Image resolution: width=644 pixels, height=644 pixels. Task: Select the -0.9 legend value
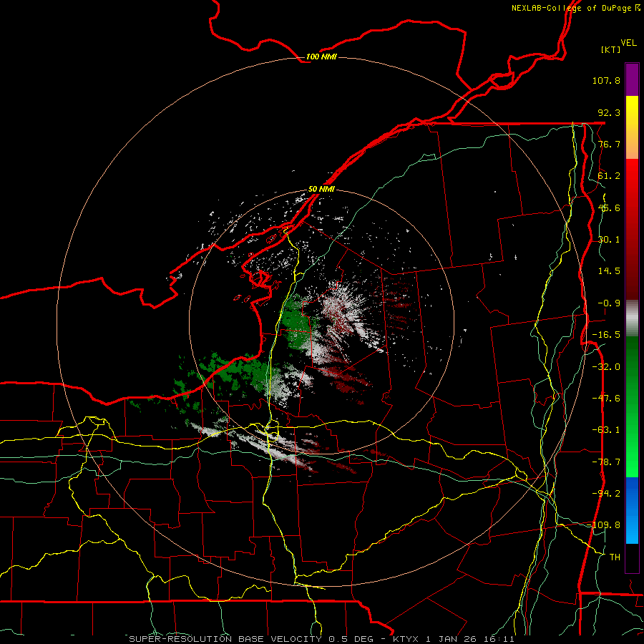pyautogui.click(x=609, y=303)
